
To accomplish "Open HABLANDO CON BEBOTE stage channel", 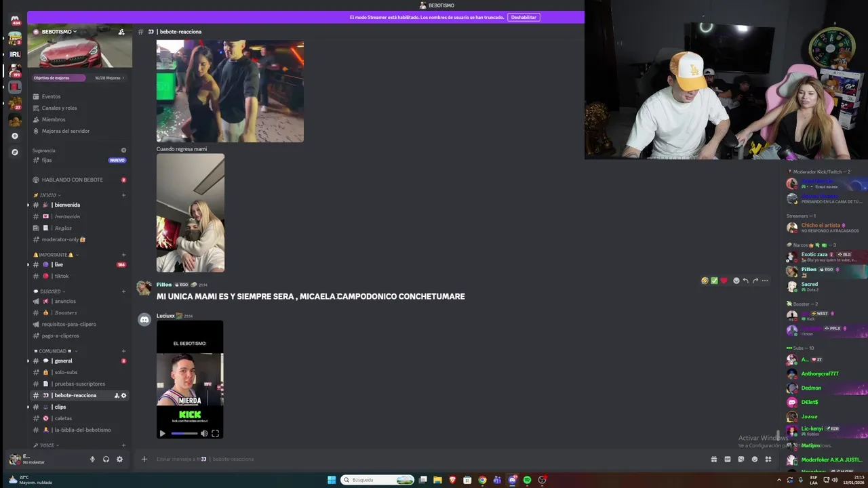I will click(79, 180).
